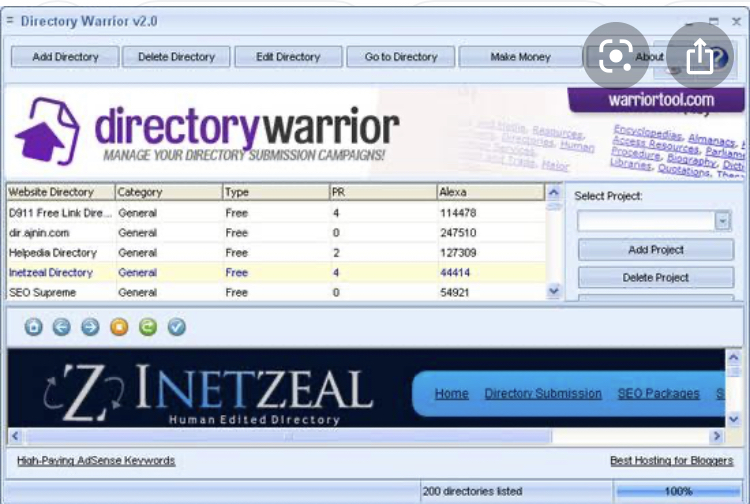Open the window menu icon beside the title
This screenshot has height=504, width=750.
10,20
